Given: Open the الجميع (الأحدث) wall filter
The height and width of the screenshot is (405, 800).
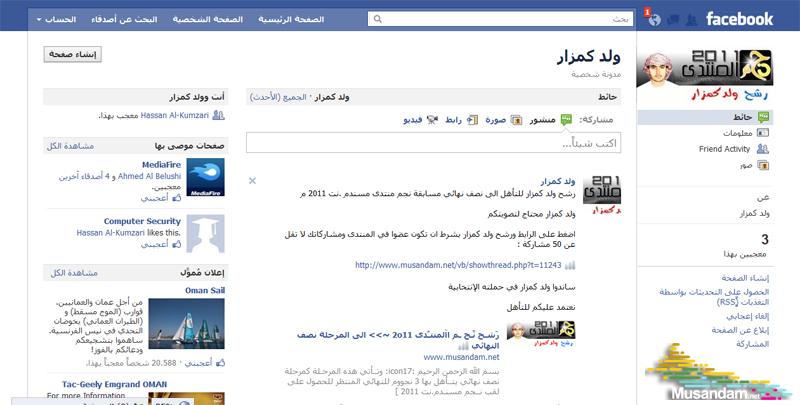Looking at the screenshot, I should tap(278, 97).
